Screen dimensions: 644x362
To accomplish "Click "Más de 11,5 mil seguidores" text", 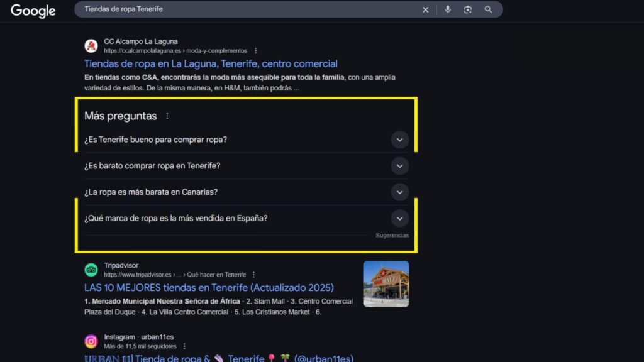I will click(140, 346).
